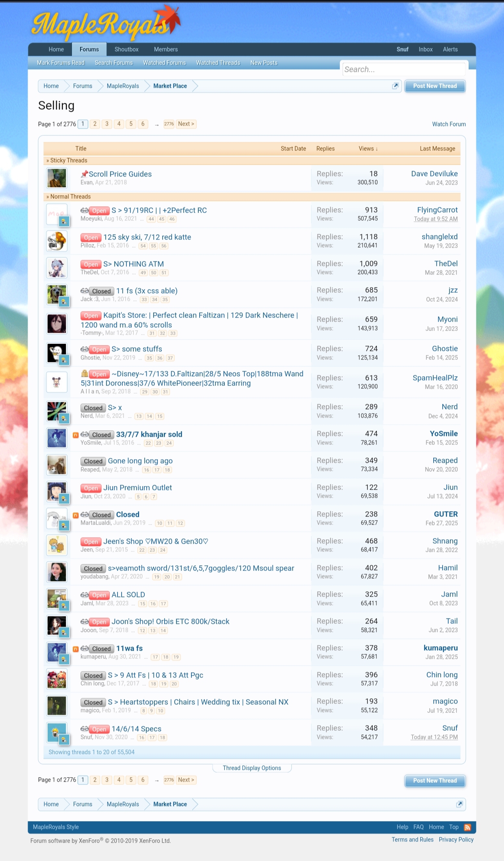Click Pilloz's mushroom avatar

pyautogui.click(x=57, y=241)
